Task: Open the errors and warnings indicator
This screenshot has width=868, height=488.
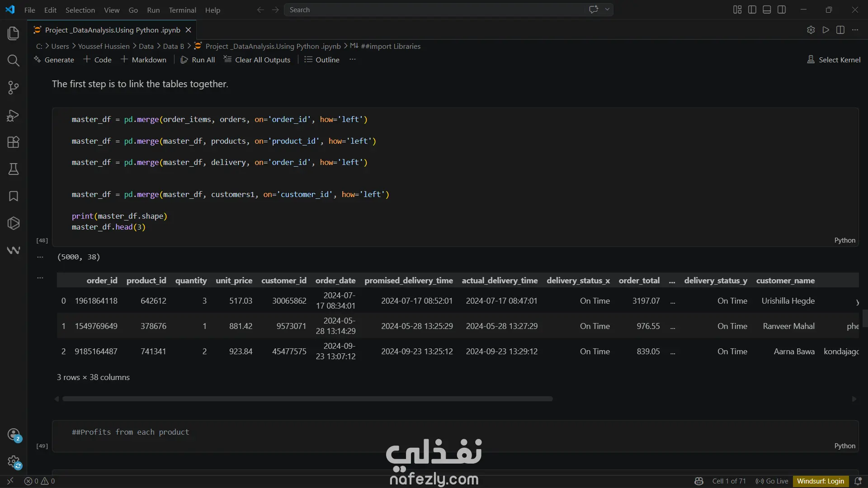Action: pos(40,481)
